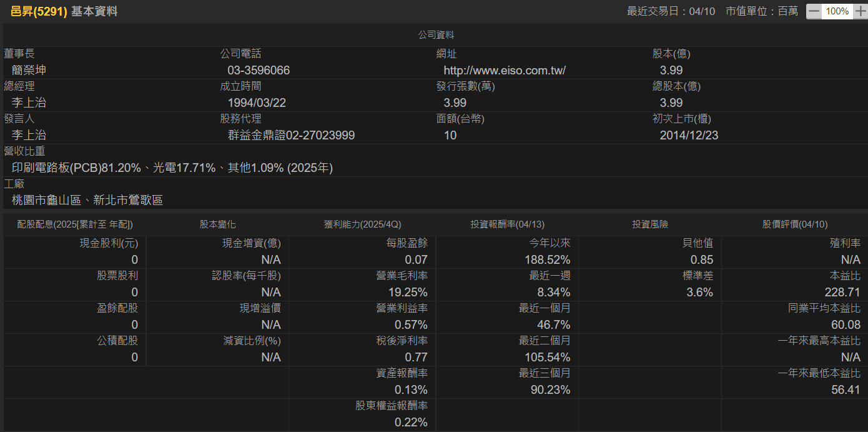Select the 配股配息 column header

[x=75, y=224]
